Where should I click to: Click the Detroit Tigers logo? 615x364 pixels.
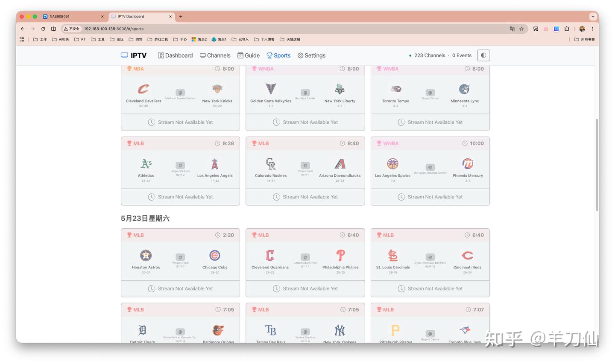point(143,330)
